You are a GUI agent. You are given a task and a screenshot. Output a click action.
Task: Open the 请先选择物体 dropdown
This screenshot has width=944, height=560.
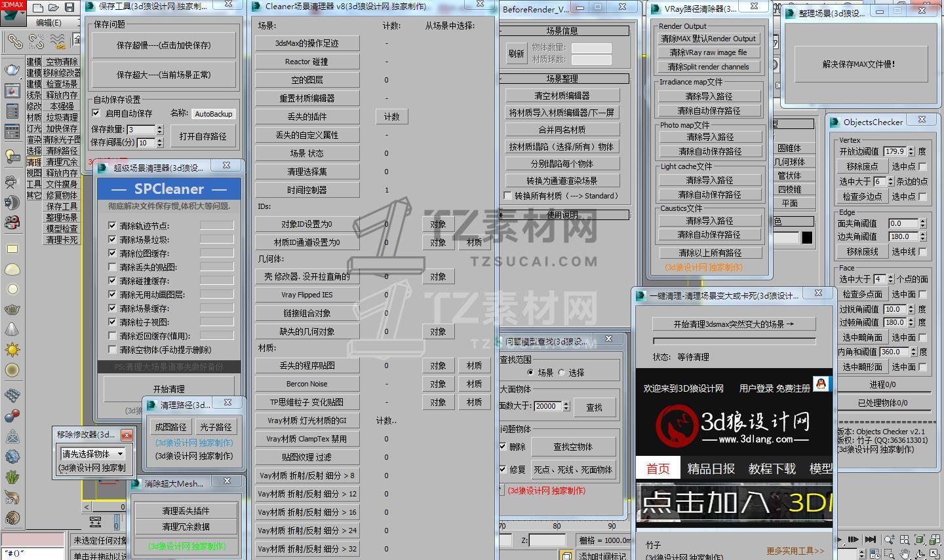[93, 453]
